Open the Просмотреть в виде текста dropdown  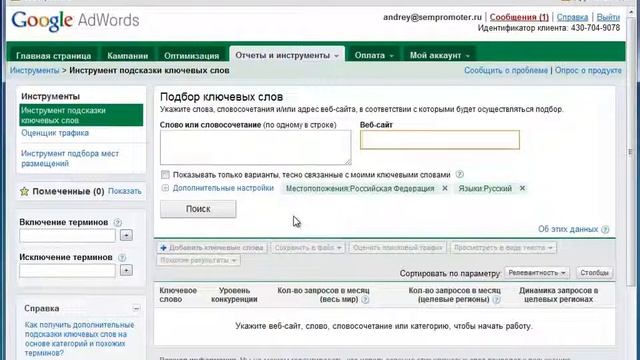coord(503,248)
